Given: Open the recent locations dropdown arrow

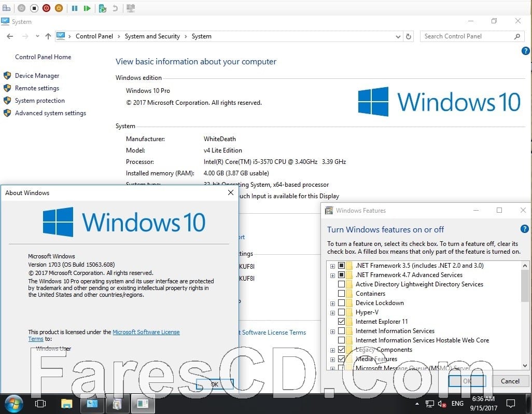Looking at the screenshot, I should click(x=37, y=36).
